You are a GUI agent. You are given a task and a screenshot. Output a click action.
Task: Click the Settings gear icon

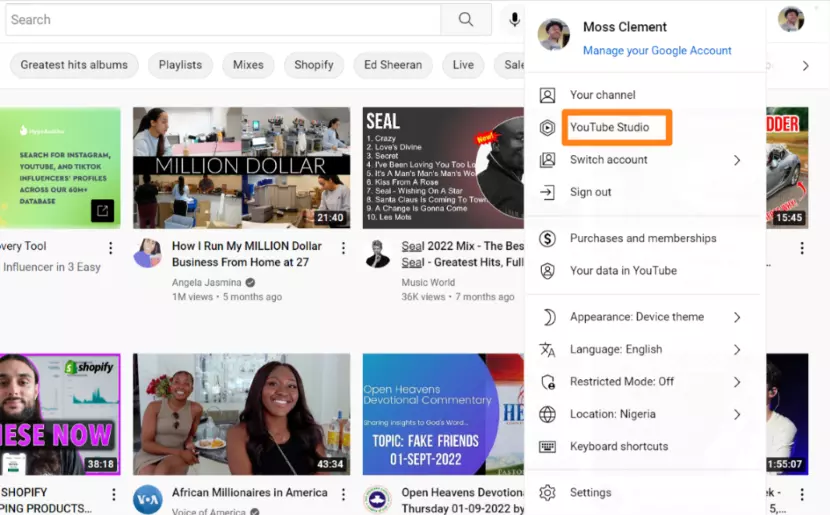point(547,493)
